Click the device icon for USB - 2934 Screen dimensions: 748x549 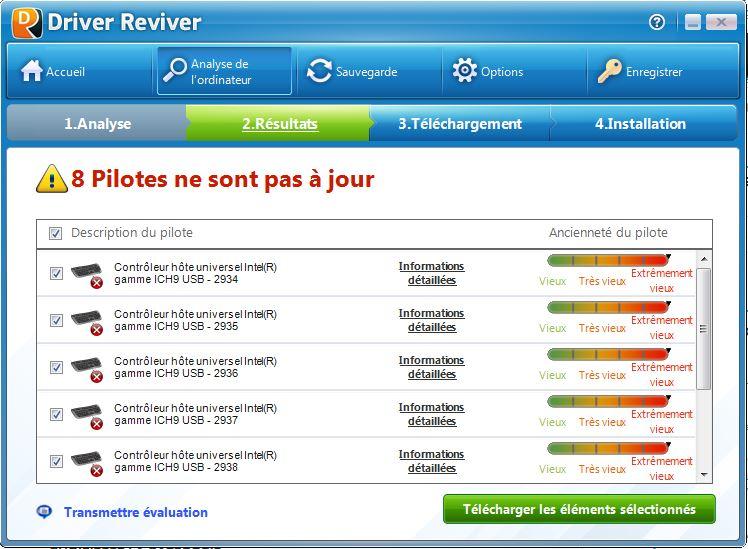(x=87, y=275)
